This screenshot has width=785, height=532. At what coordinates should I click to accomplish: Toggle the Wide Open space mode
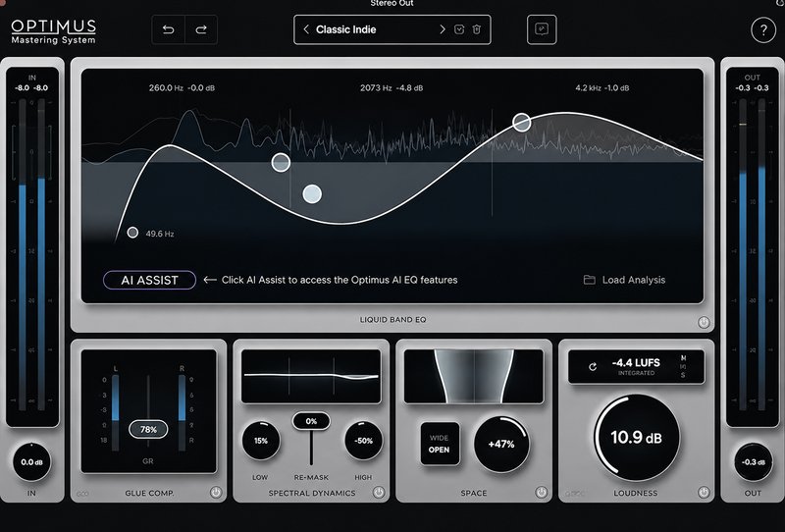click(x=439, y=444)
